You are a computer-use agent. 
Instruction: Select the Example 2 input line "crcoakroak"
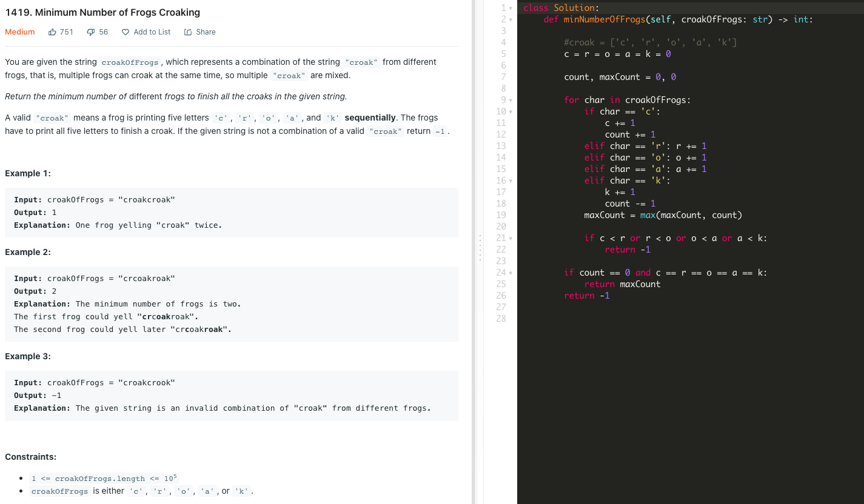tap(95, 279)
